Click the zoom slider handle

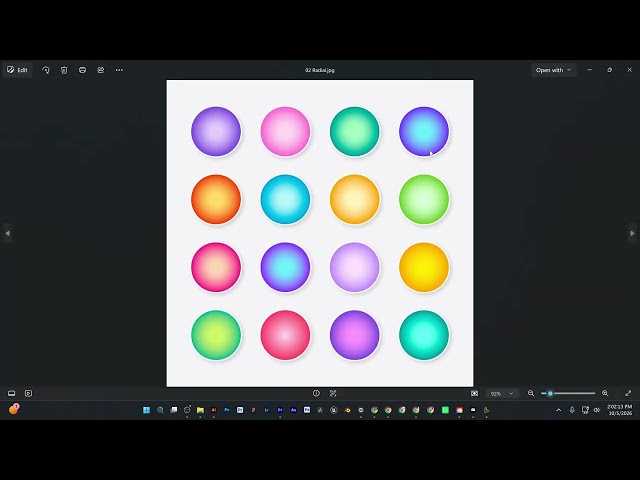550,393
